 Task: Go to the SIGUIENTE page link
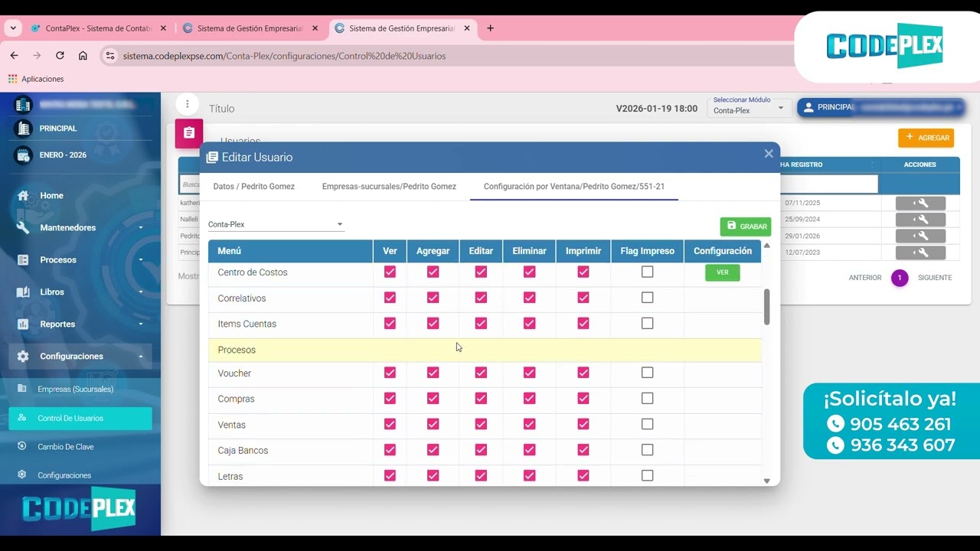pos(935,278)
